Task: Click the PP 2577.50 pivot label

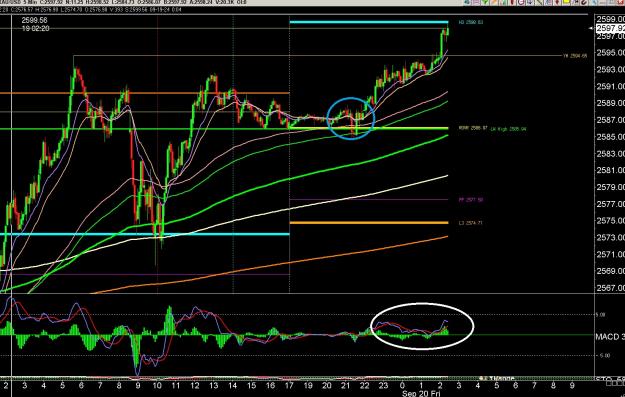Action: [471, 200]
